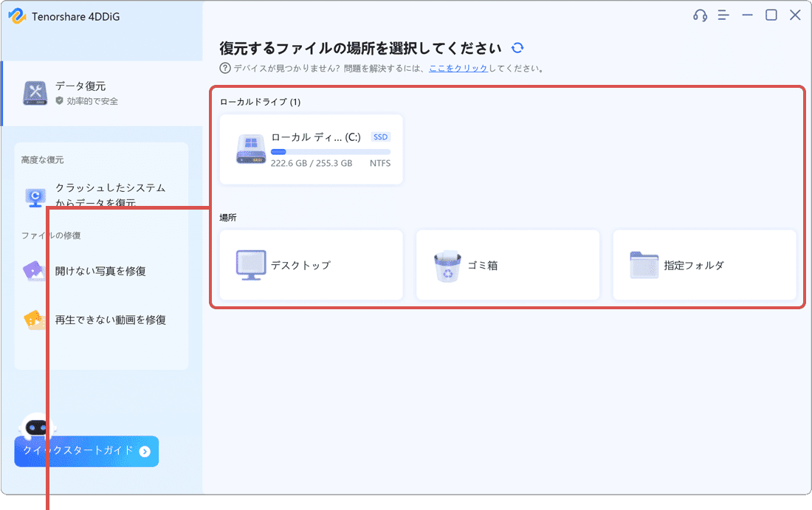Screen dimensions: 812x510
Task: Select ローカルディスク (C:) drive card
Action: pos(310,148)
